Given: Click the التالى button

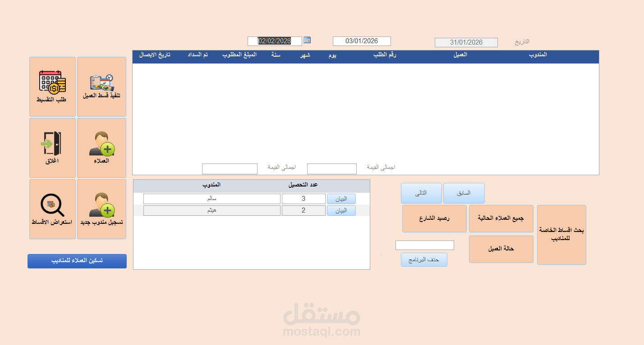Looking at the screenshot, I should pos(421,193).
